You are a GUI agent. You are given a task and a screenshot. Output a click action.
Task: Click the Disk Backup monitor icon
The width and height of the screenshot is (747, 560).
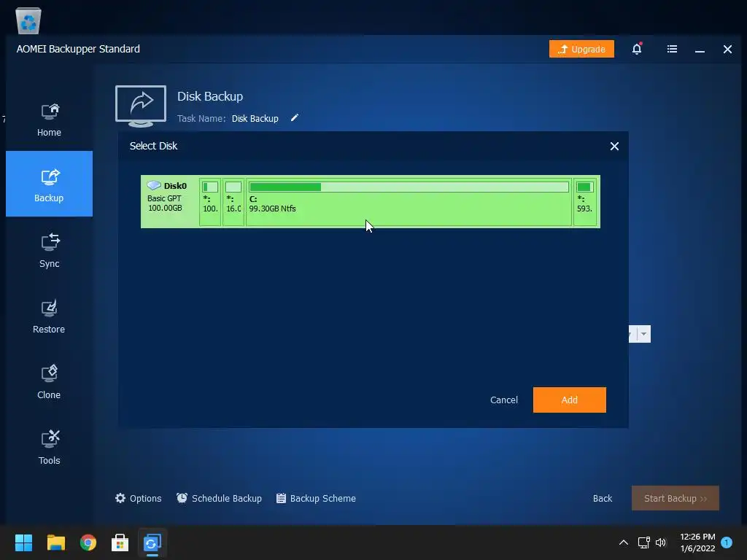point(141,106)
